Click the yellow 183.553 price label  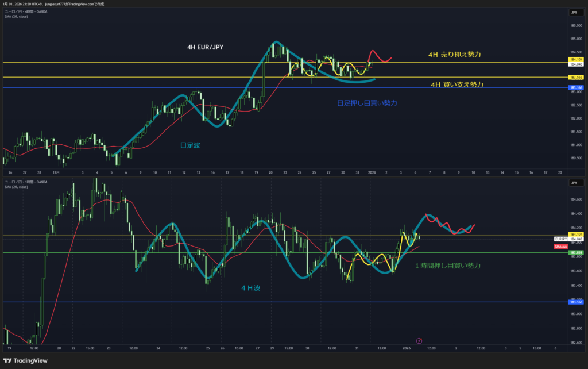click(x=576, y=77)
